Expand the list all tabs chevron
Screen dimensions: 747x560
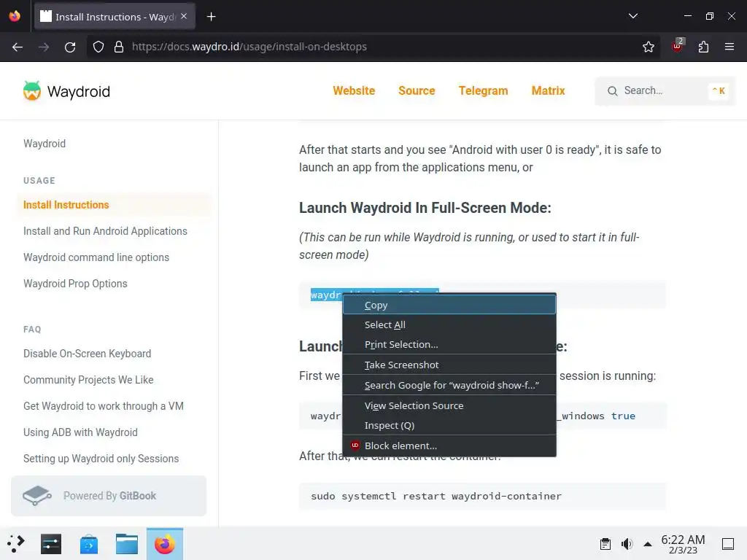(x=632, y=16)
